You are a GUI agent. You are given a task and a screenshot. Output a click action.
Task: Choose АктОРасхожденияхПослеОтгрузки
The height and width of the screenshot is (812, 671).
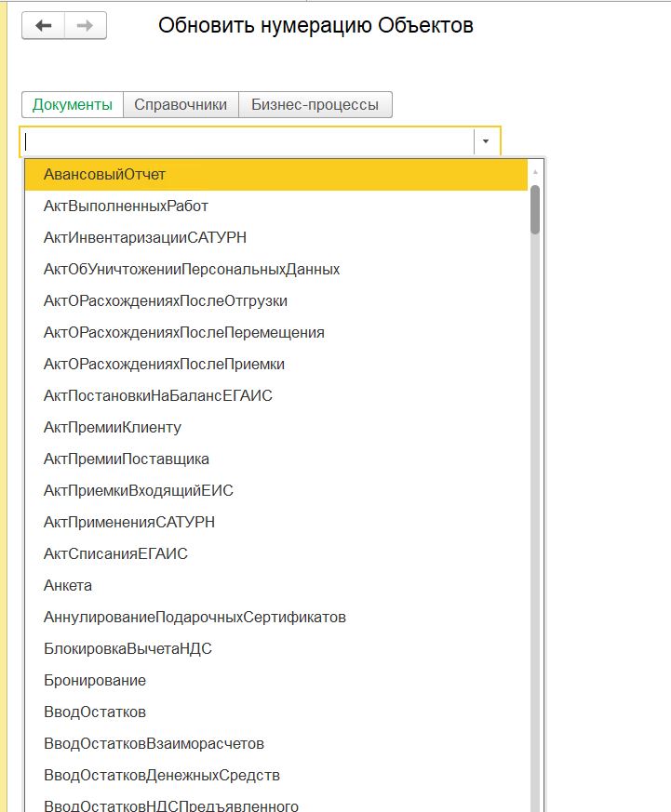click(x=276, y=300)
